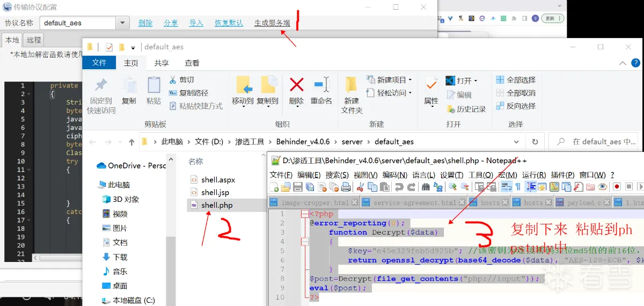Click New Folder in Explorer ribbon
The height and width of the screenshot is (306, 644).
click(x=352, y=96)
